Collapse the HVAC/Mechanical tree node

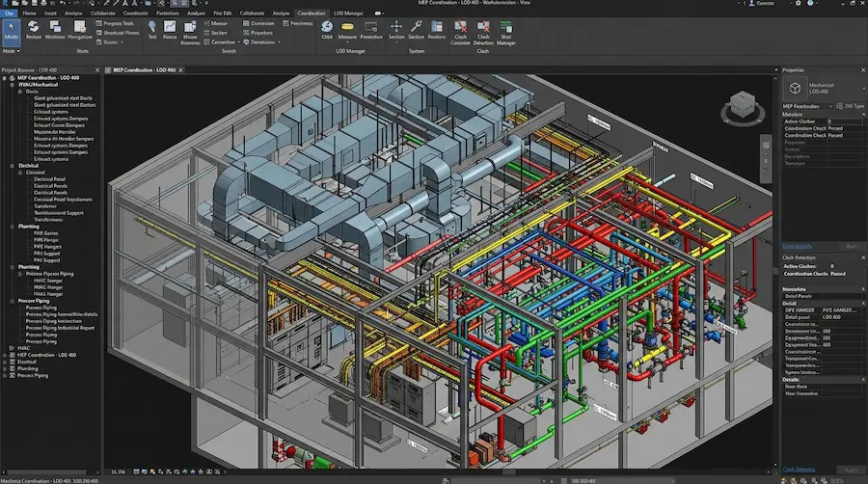(12, 85)
